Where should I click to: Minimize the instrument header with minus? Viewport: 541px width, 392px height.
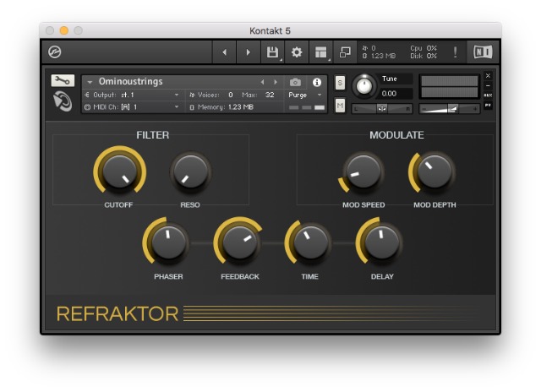pyautogui.click(x=488, y=85)
